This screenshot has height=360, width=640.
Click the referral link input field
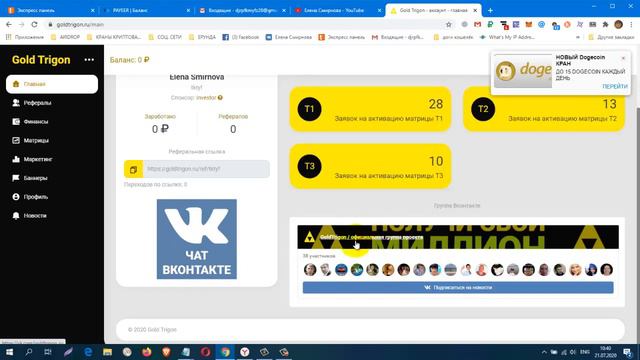coord(206,169)
